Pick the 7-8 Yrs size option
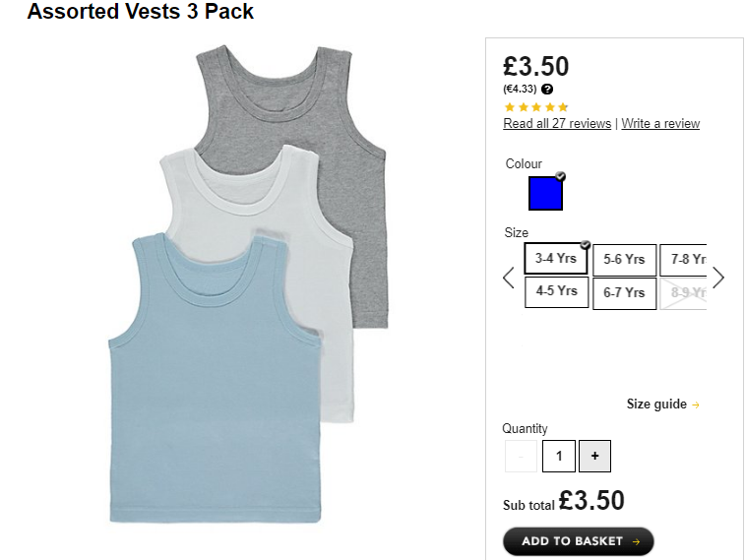This screenshot has width=745, height=560. [685, 260]
